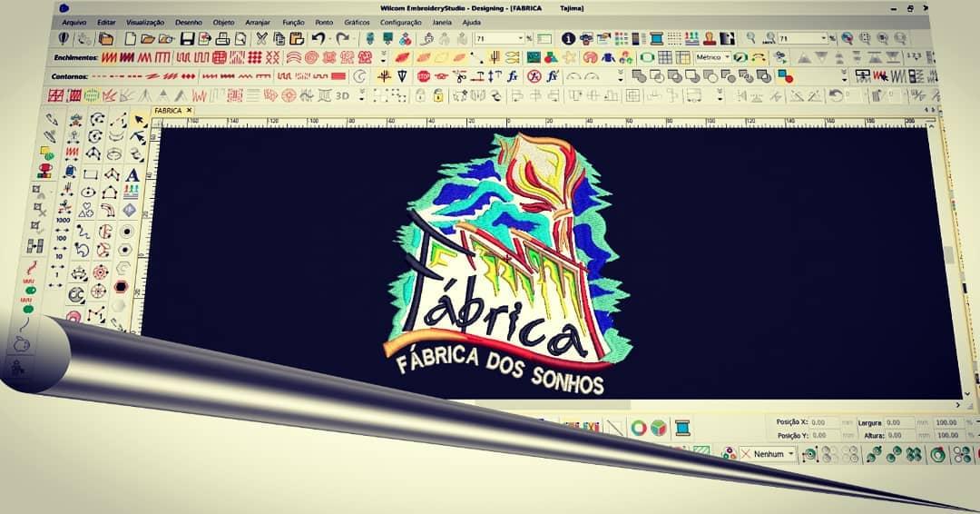
Task: Toggle the closed padlock Lock icon
Action: click(420, 95)
